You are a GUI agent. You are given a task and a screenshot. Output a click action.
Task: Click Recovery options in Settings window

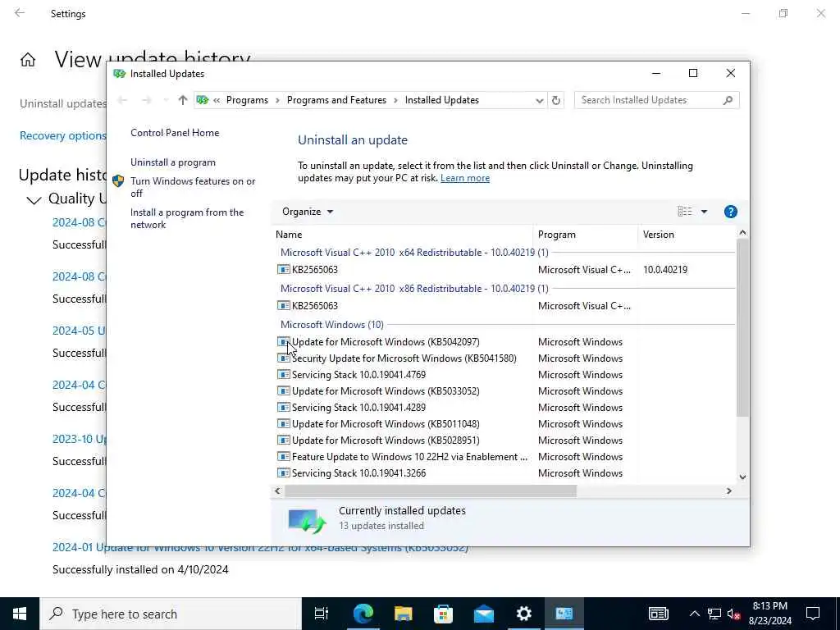(62, 135)
